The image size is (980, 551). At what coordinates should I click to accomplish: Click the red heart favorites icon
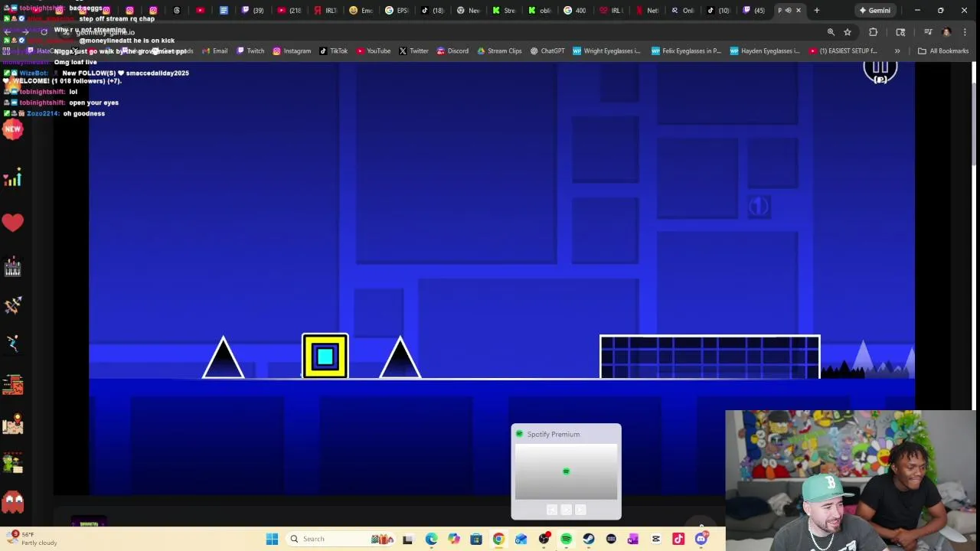pos(12,223)
